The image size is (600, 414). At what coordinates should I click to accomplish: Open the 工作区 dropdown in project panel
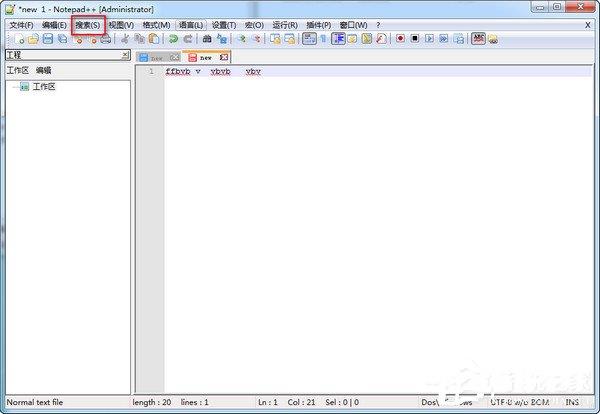tap(18, 70)
